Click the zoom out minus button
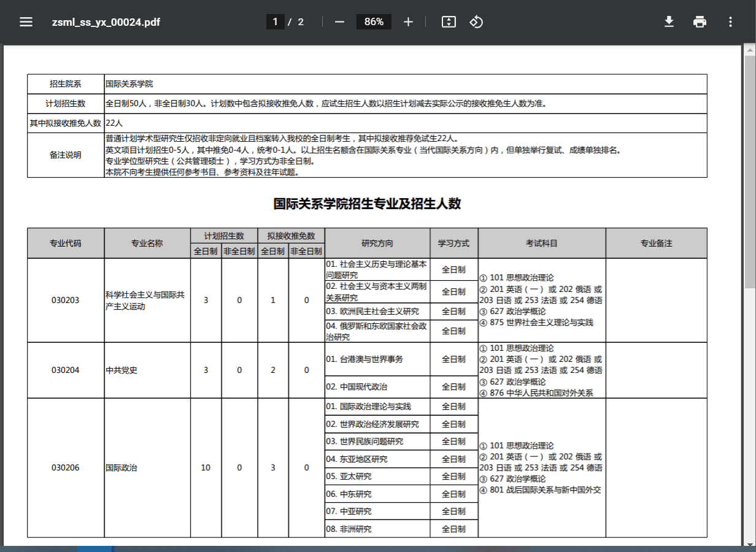This screenshot has height=552, width=756. 339,22
